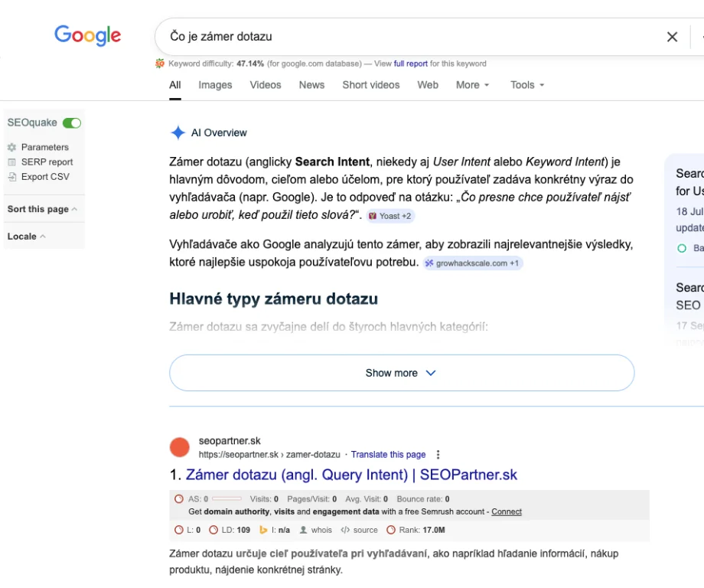The image size is (704, 588).
Task: Open the Zámer dotazu SEOPartner.sk result
Action: point(351,475)
